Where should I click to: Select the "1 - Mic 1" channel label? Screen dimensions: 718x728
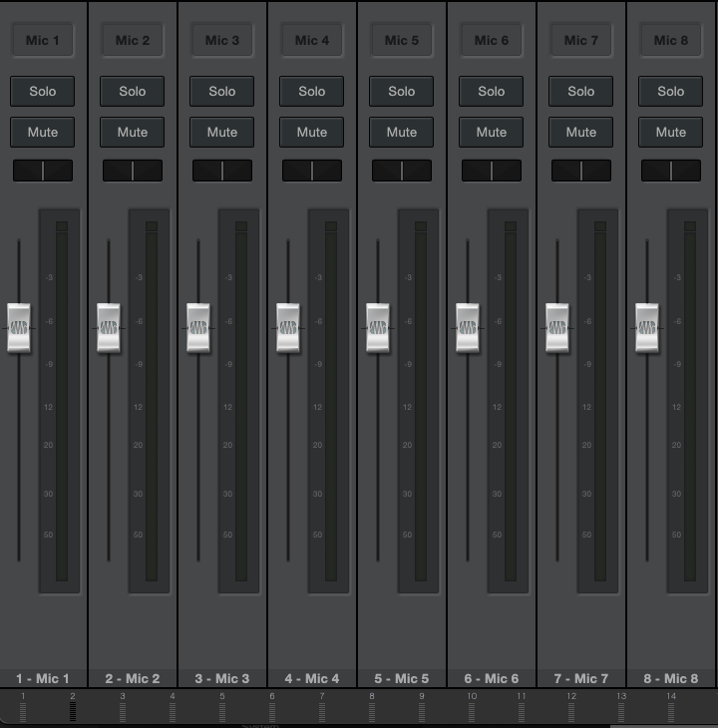pyautogui.click(x=43, y=678)
